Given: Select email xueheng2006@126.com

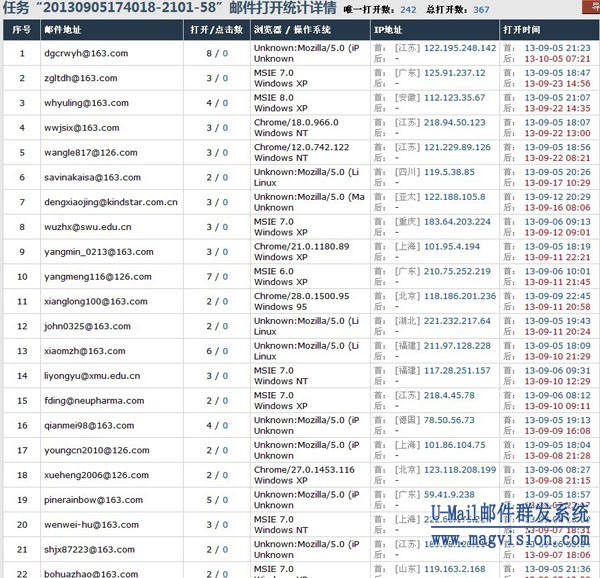Looking at the screenshot, I should pyautogui.click(x=96, y=475).
